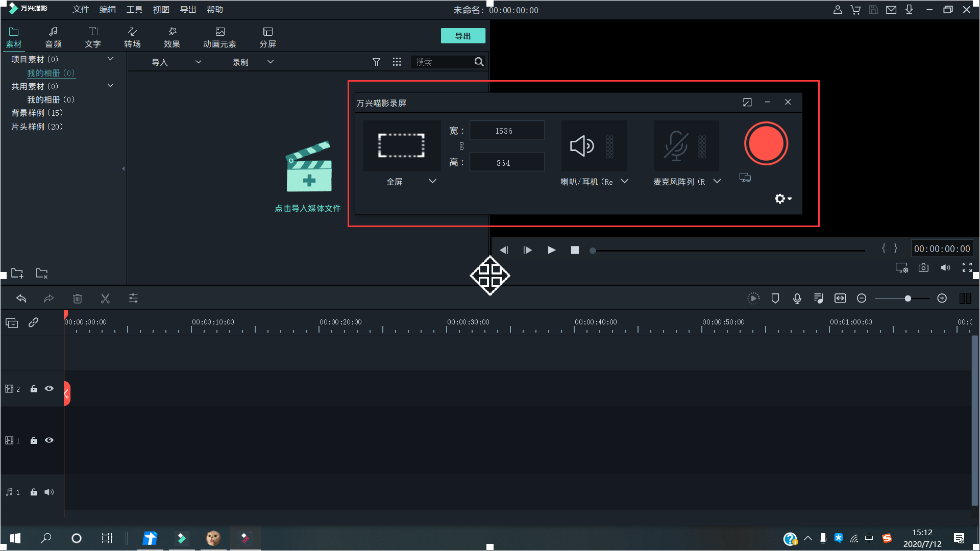Click the green 导出 export button

[x=462, y=36]
